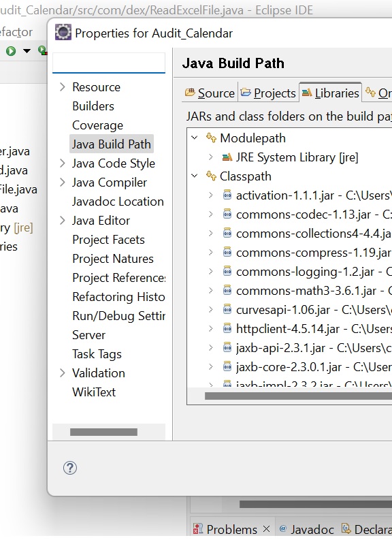392x555 pixels.
Task: Close the Problems view tab
Action: coord(266,529)
